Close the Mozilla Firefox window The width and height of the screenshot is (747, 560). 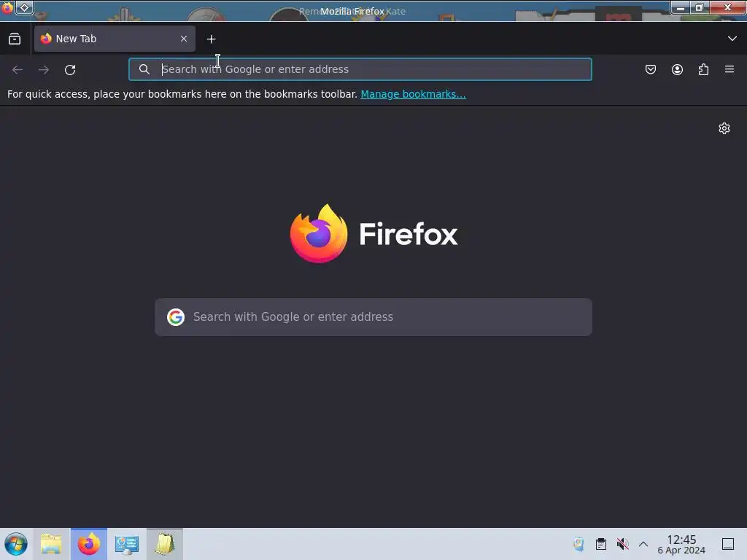click(727, 7)
